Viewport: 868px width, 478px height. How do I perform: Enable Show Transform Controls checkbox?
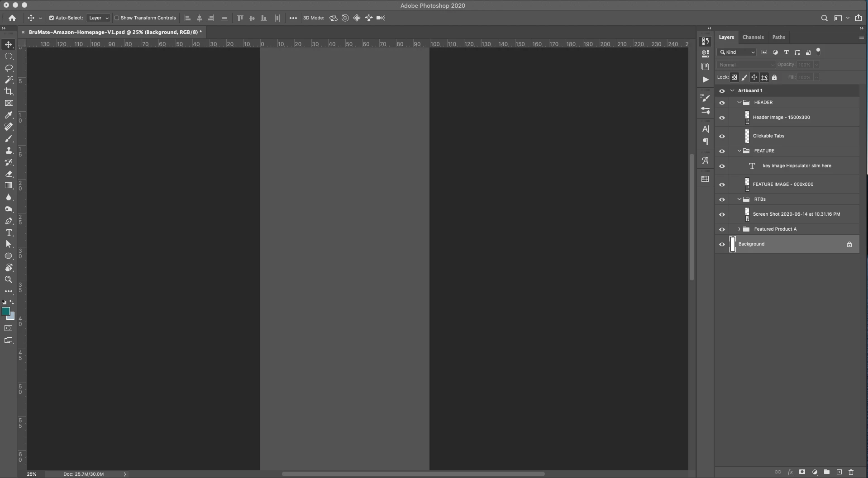[116, 18]
